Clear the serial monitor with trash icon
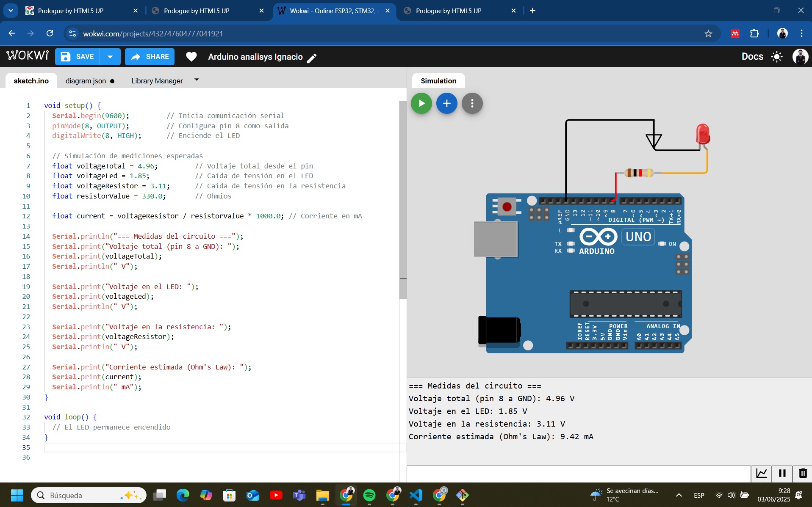 pyautogui.click(x=803, y=473)
